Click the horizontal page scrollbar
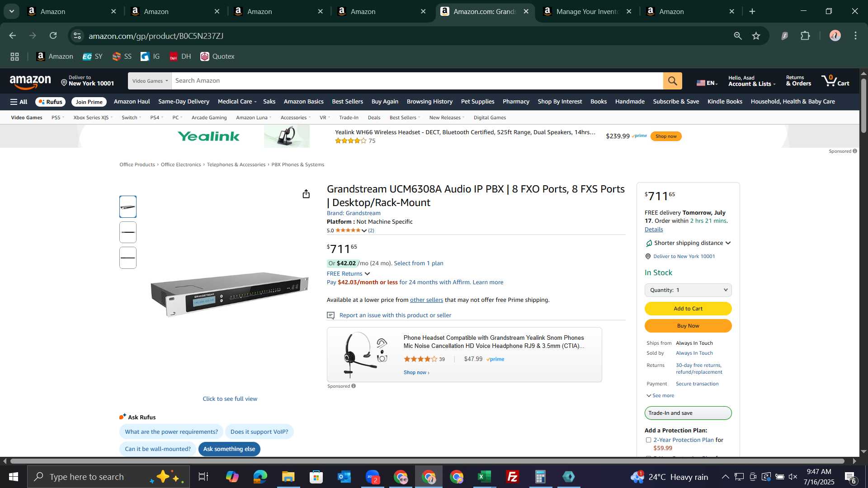The image size is (868, 488). tap(427, 461)
